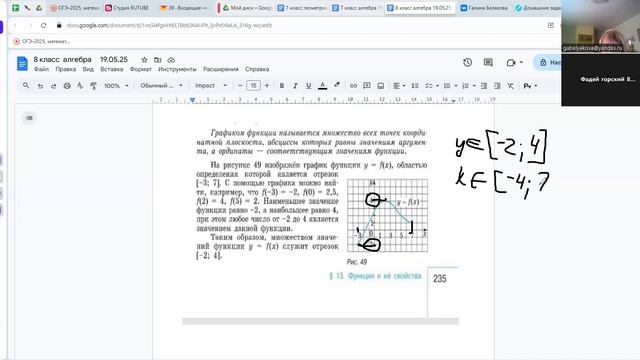This screenshot has height=360, width=640.
Task: Open the Правка menu
Action: tap(66, 69)
